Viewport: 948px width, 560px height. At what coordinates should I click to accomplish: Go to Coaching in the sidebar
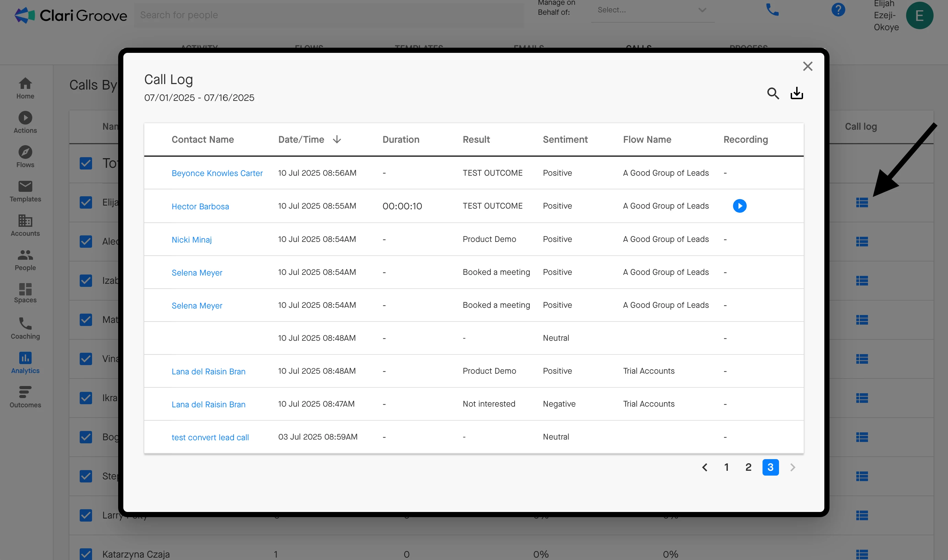25,328
